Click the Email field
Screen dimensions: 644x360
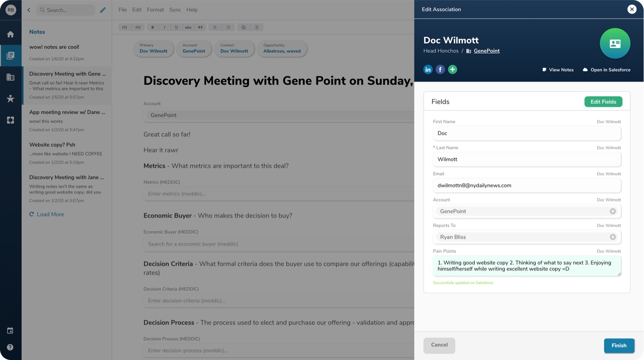(x=527, y=186)
